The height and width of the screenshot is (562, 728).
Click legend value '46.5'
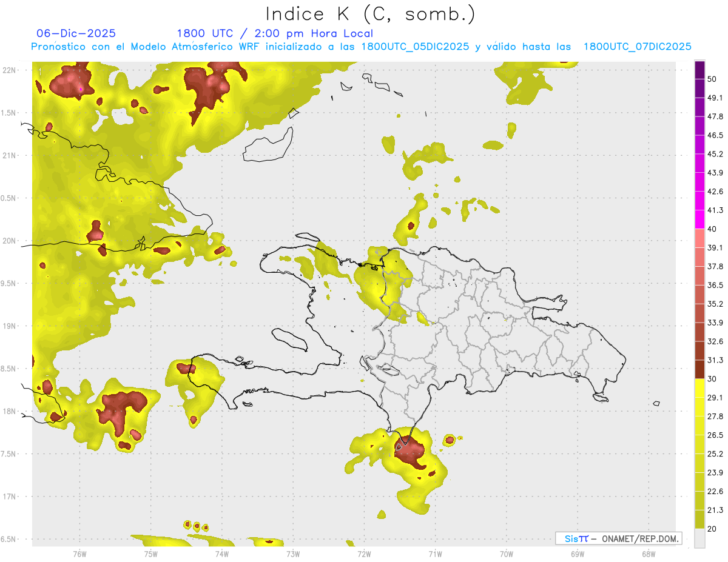click(x=715, y=136)
